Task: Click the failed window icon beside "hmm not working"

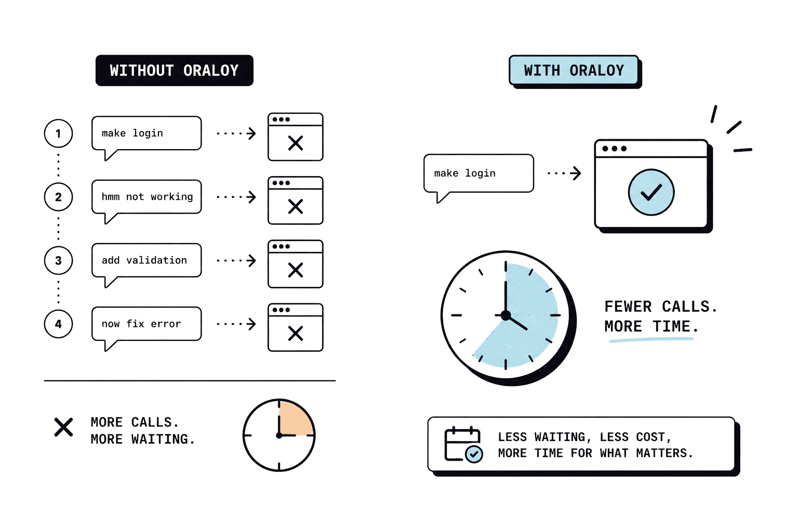Action: tap(296, 200)
